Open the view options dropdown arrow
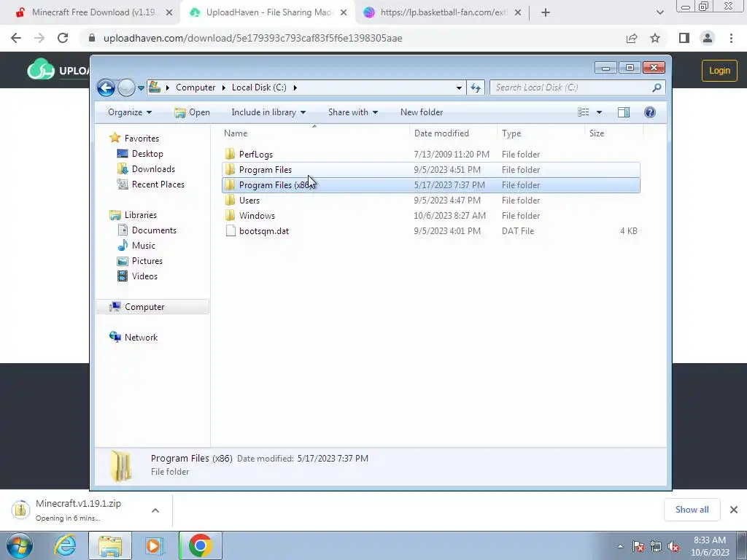The image size is (747, 560). pyautogui.click(x=600, y=112)
